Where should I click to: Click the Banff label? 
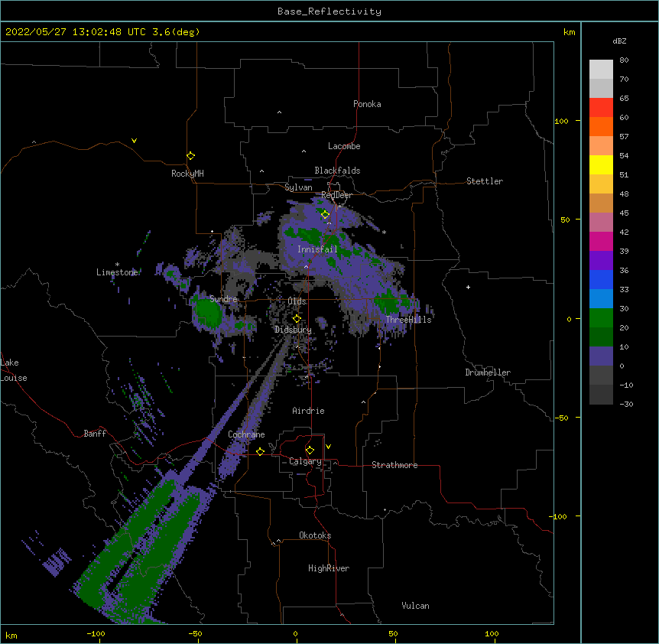[x=95, y=434]
